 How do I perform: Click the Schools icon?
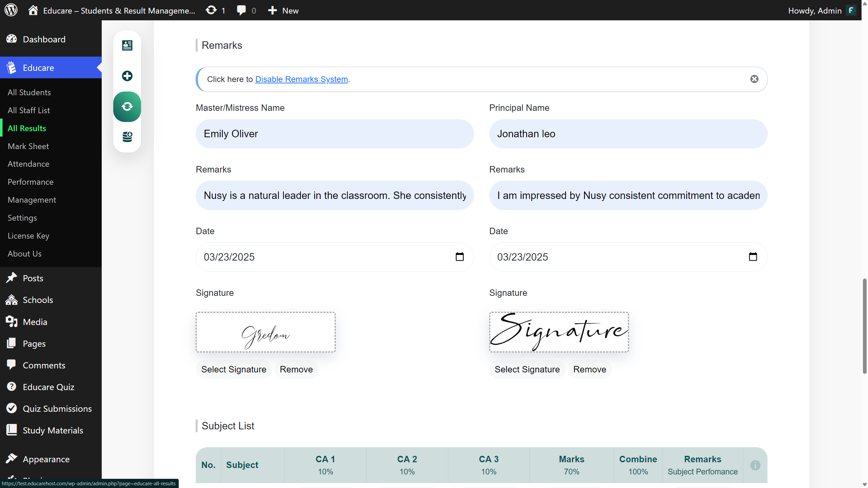[12, 300]
